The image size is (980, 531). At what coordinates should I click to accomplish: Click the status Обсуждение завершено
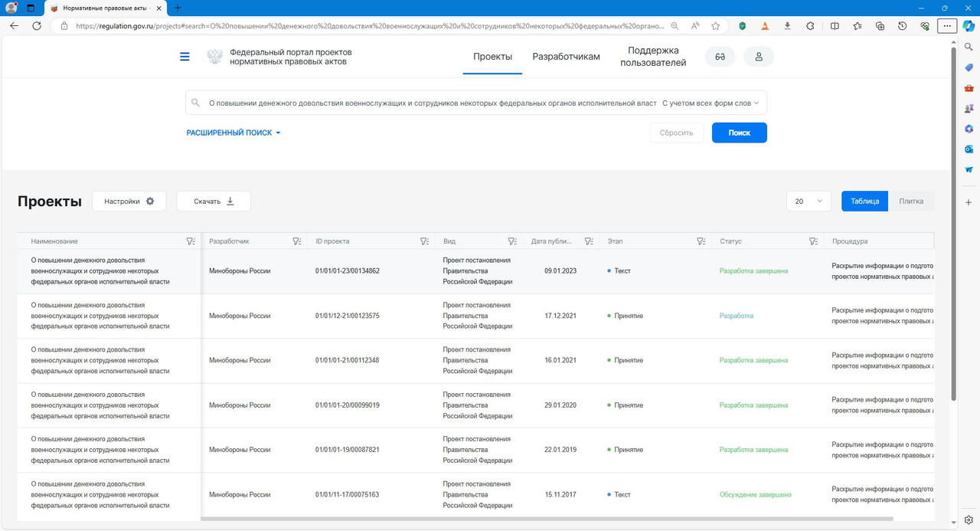[756, 495]
